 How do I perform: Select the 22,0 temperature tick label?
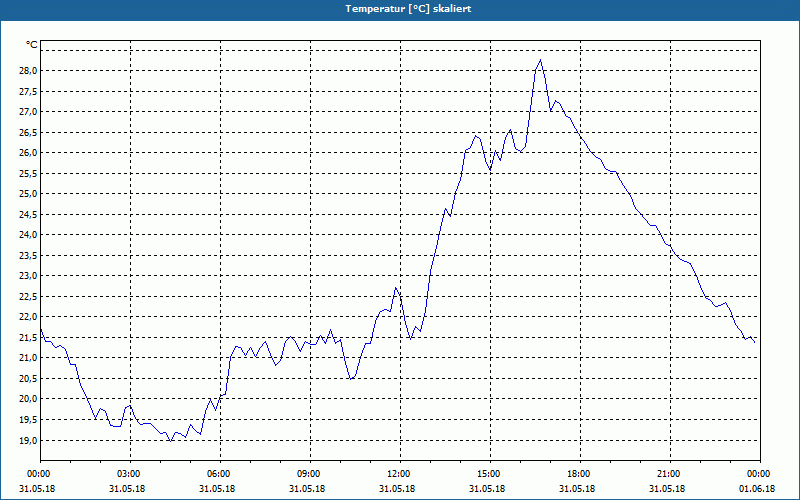click(x=29, y=317)
